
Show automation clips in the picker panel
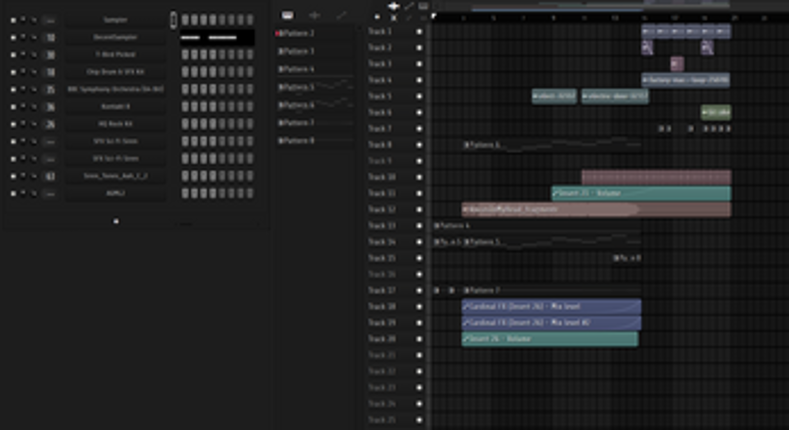point(342,16)
